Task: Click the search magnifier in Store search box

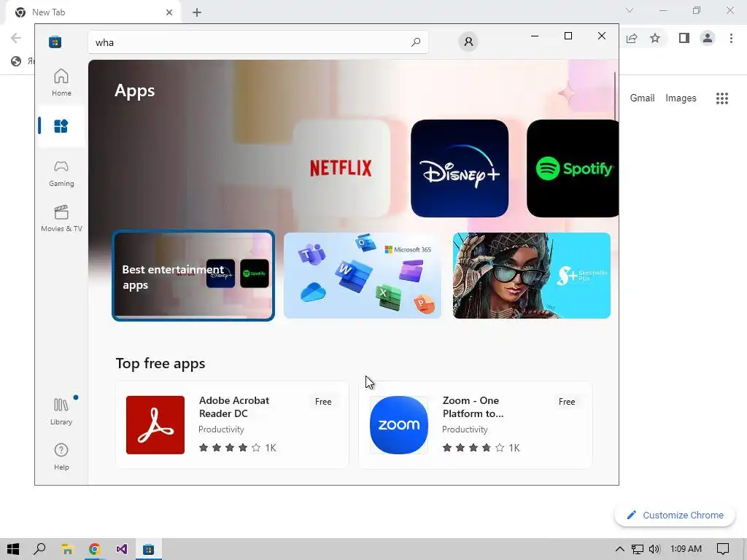Action: click(416, 42)
